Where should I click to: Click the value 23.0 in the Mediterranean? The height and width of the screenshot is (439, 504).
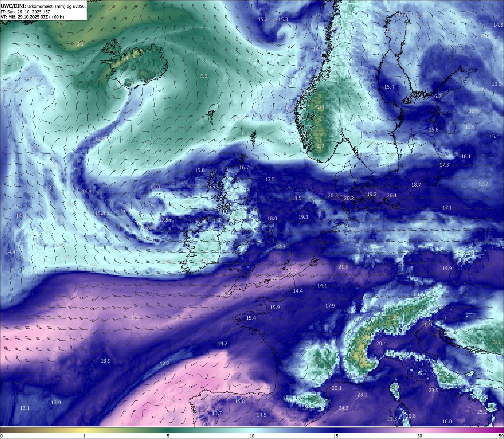coord(362,395)
